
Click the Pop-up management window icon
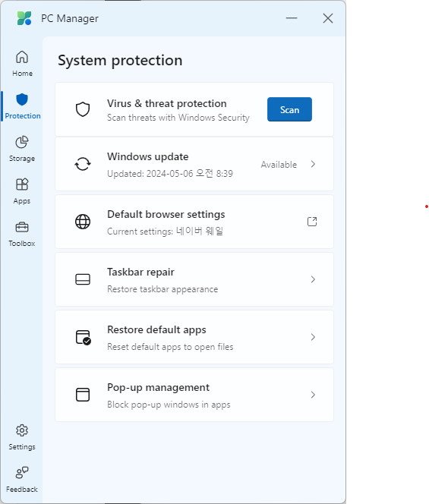pos(83,395)
